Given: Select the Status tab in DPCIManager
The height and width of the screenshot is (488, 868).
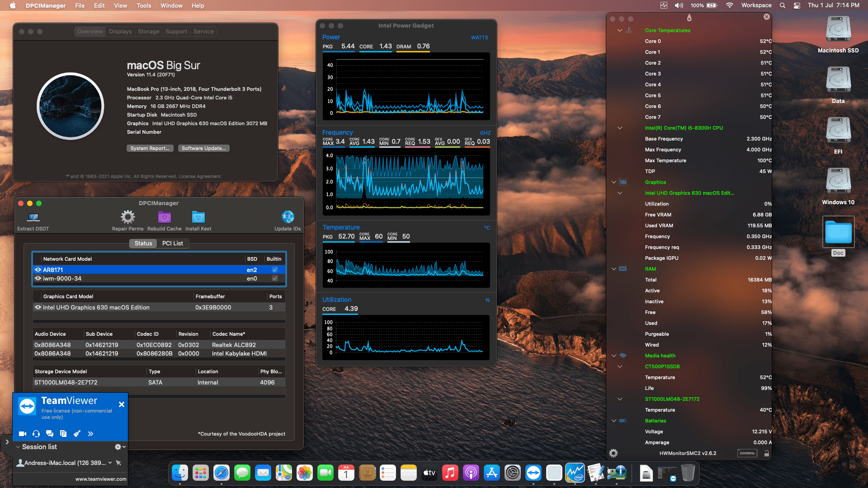Looking at the screenshot, I should (x=143, y=244).
